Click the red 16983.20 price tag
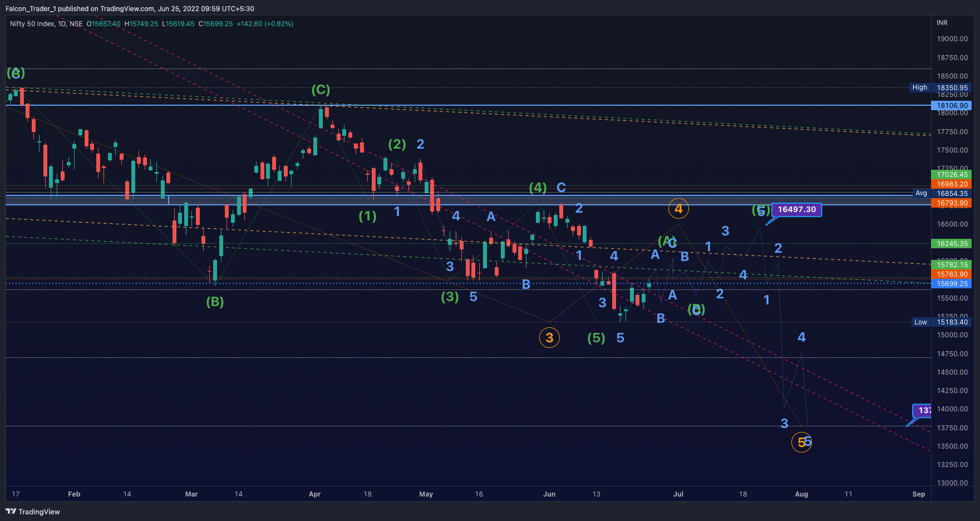The width and height of the screenshot is (980, 521). pos(952,184)
